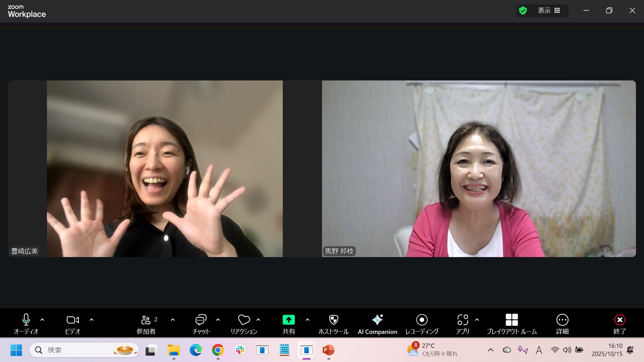Click the green 共有 share screen icon

click(x=288, y=320)
